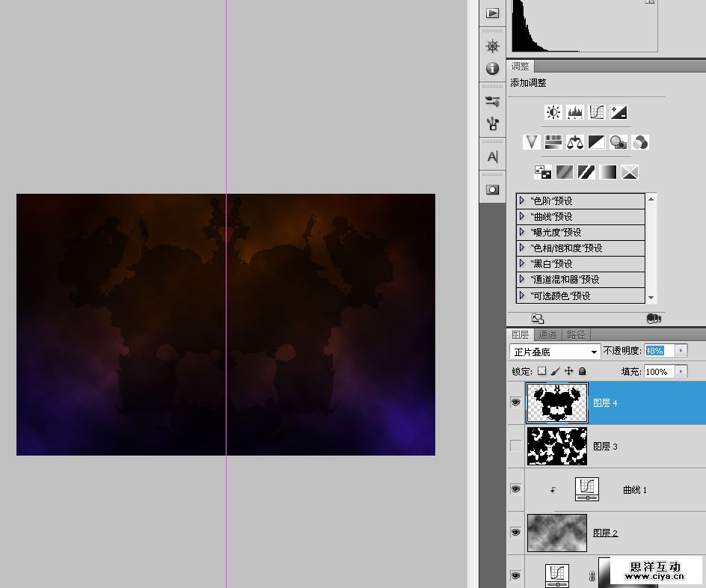Add a Color Balance adjustment

click(x=575, y=141)
